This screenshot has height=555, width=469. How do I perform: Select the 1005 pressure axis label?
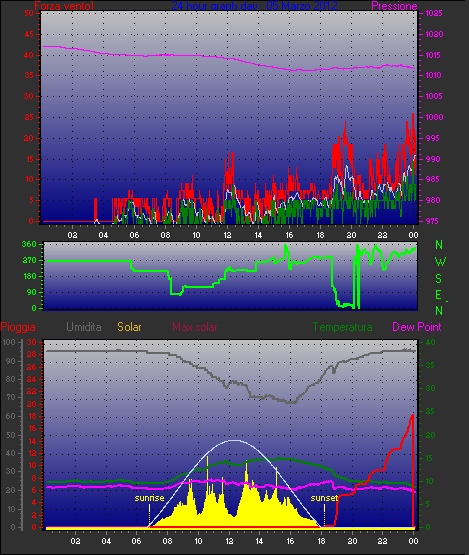[434, 96]
